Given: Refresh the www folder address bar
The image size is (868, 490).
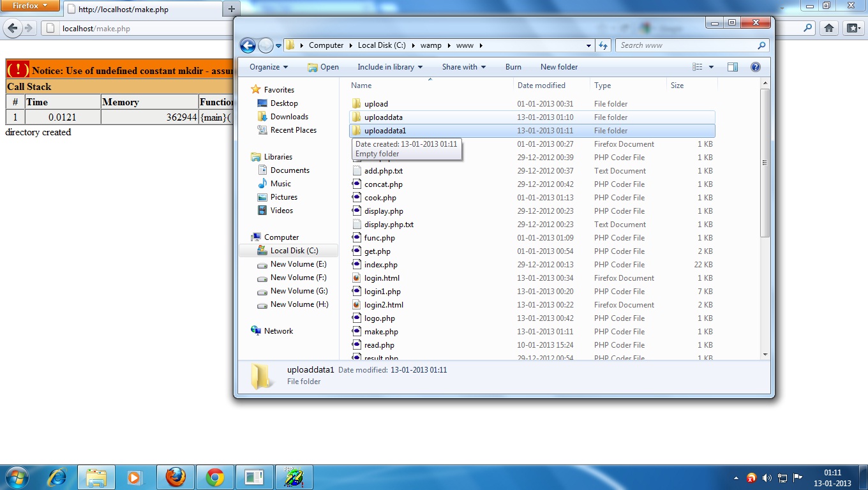Looking at the screenshot, I should point(603,45).
